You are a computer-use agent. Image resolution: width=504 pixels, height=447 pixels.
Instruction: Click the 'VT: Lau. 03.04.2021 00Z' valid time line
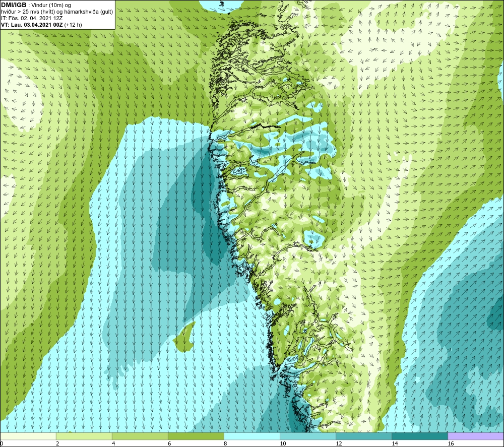pos(41,25)
